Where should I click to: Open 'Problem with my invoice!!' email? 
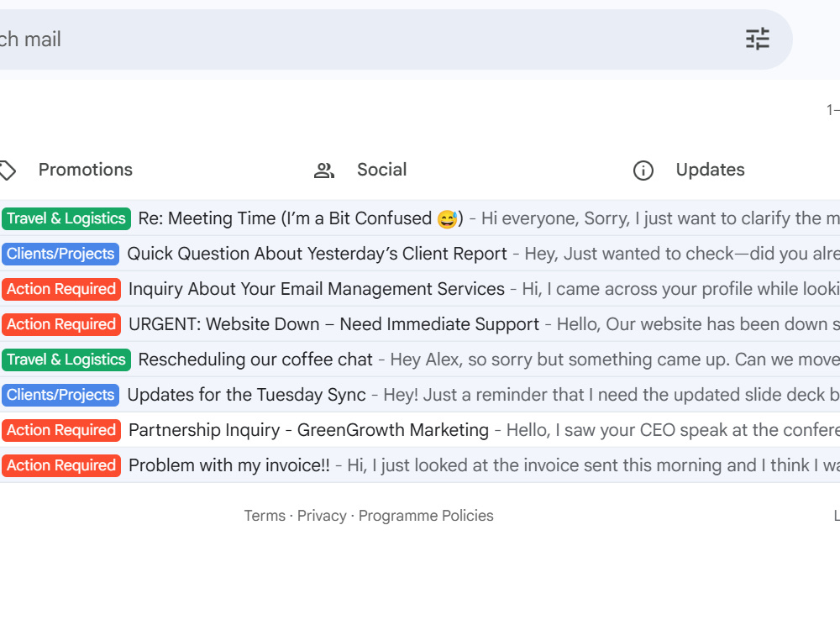tap(229, 466)
